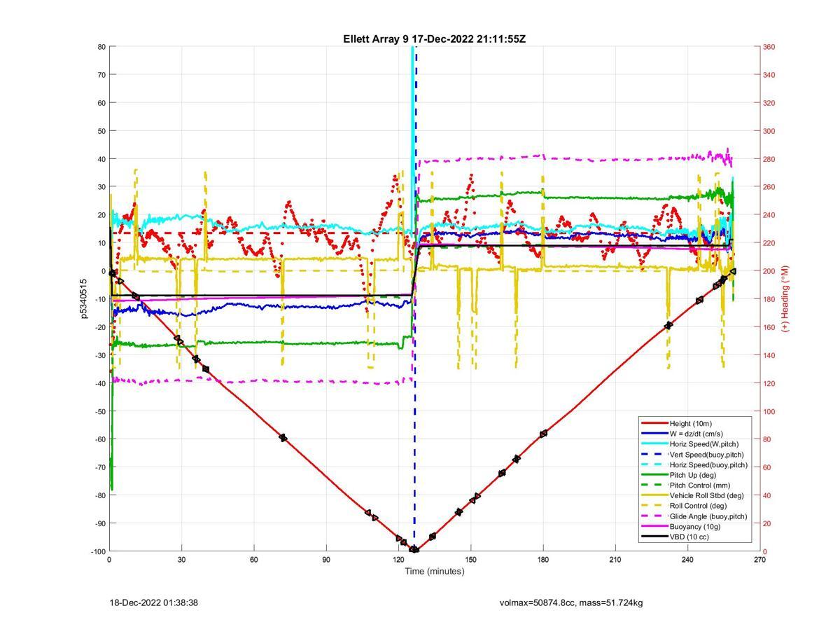Select 'Height (10m)' legend entry
The height and width of the screenshot is (620, 840).
(689, 423)
